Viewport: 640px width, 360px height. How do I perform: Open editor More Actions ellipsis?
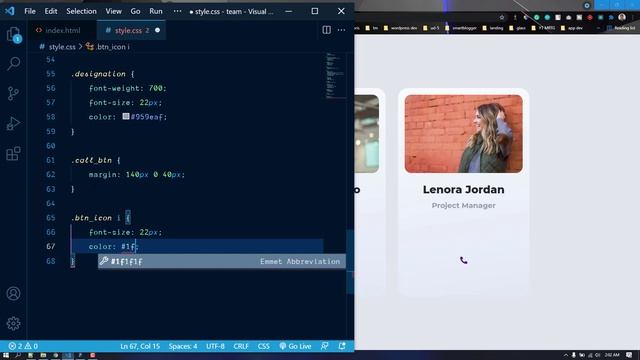341,30
